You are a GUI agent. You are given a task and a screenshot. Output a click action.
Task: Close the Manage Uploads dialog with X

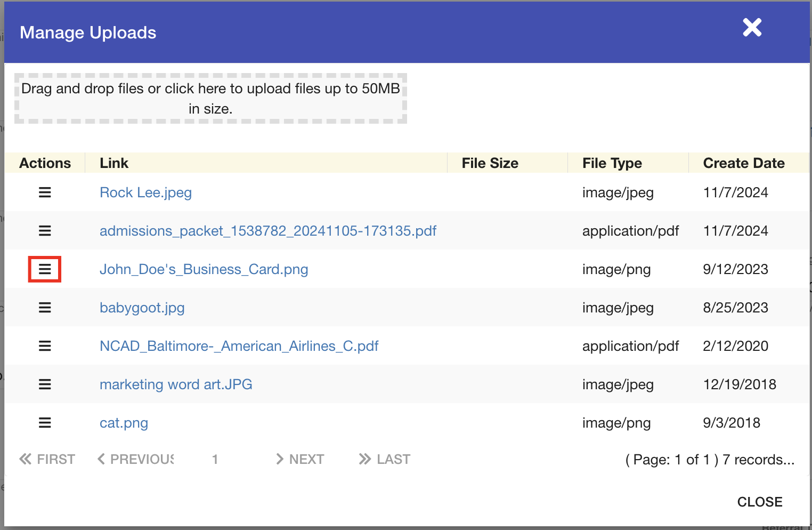[752, 27]
